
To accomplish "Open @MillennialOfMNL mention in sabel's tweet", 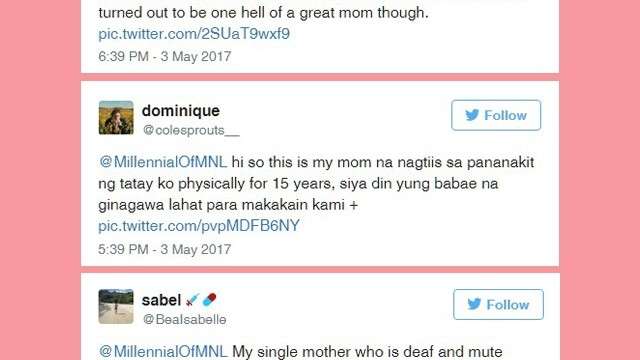I will pyautogui.click(x=163, y=351).
